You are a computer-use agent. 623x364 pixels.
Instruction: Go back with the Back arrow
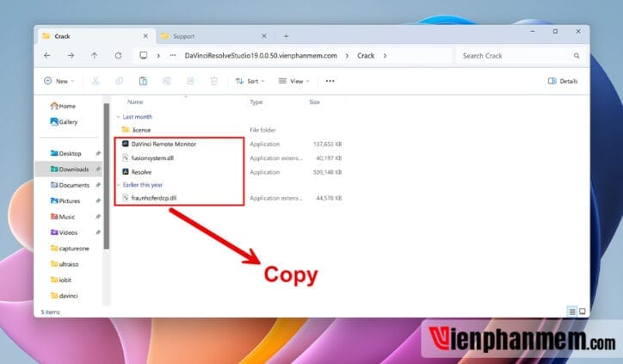click(46, 56)
